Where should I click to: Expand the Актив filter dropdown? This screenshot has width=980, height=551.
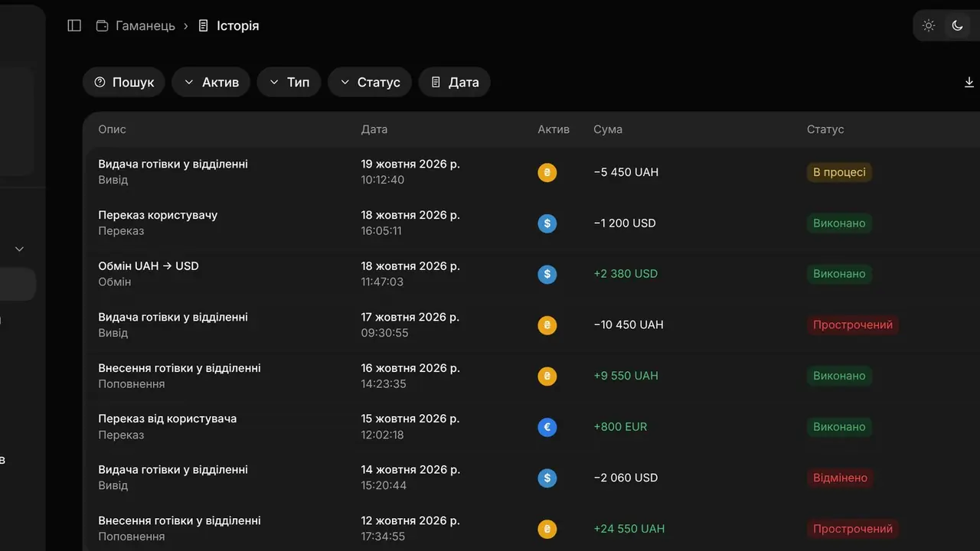[211, 82]
